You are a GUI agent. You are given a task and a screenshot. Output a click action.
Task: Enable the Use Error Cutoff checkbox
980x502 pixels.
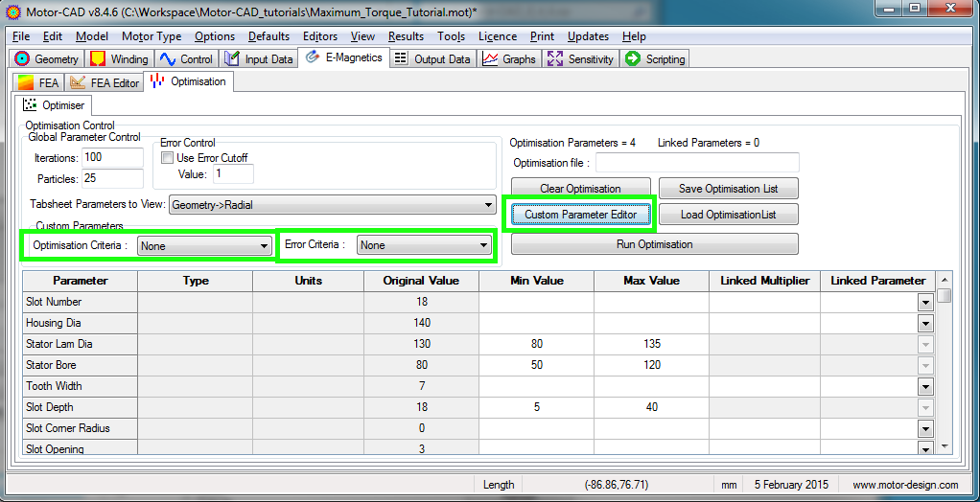(x=168, y=158)
